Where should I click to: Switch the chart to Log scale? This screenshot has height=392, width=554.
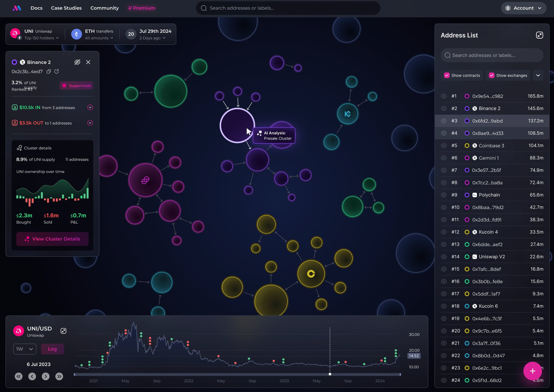pyautogui.click(x=52, y=349)
